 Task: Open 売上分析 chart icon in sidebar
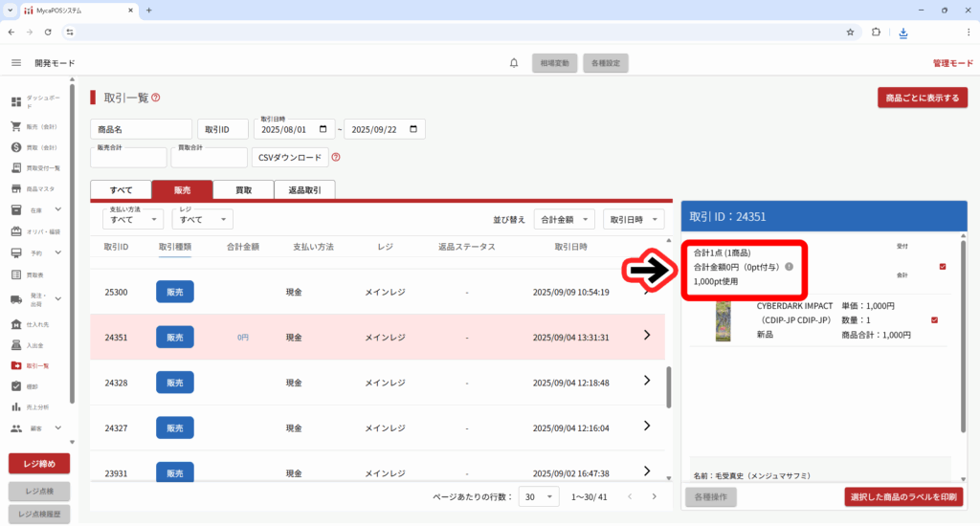[x=16, y=407]
